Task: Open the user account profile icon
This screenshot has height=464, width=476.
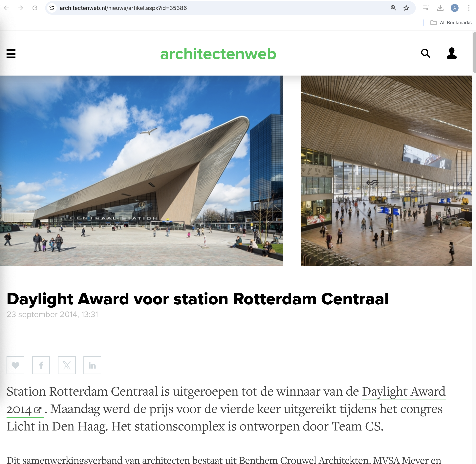Action: 452,53
